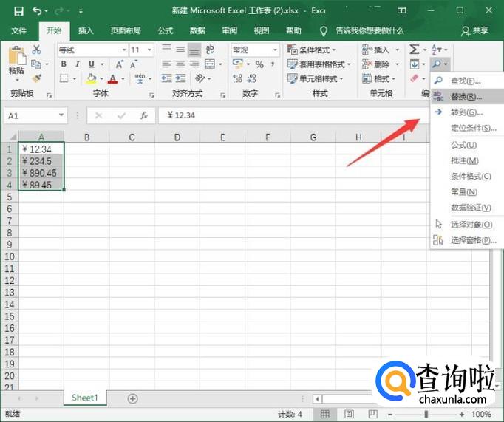Click the percent style icon
This screenshot has height=422, width=504.
[259, 64]
